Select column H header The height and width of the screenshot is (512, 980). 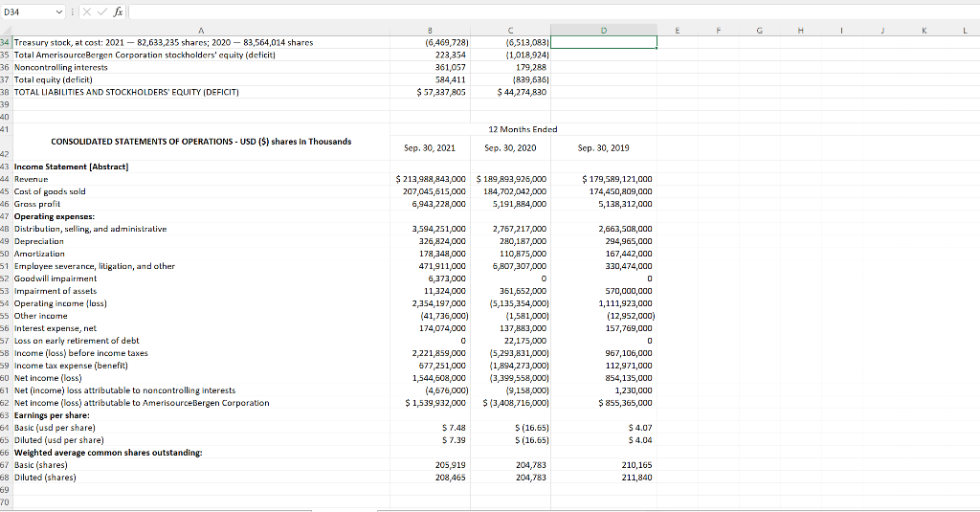(800, 30)
